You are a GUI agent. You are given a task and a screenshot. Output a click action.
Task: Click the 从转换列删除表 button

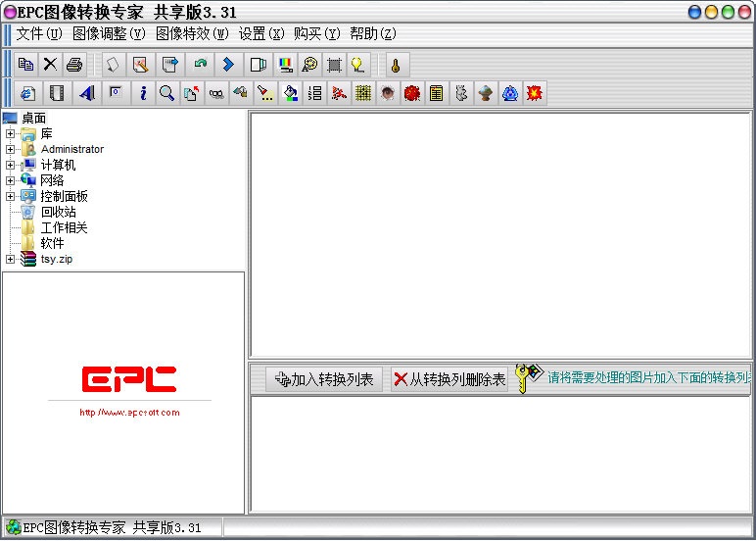point(449,379)
